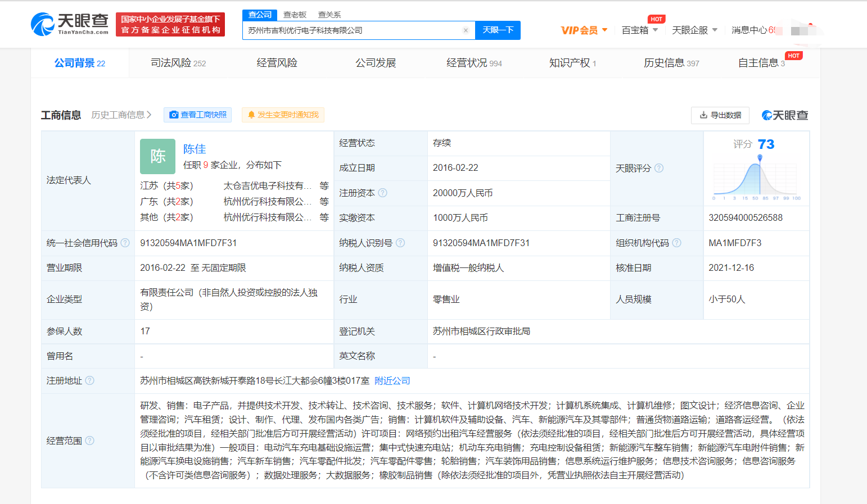Viewport: 867px width, 504px height.
Task: Click the 苏州市相城区行政审批局 value
Action: click(x=481, y=332)
